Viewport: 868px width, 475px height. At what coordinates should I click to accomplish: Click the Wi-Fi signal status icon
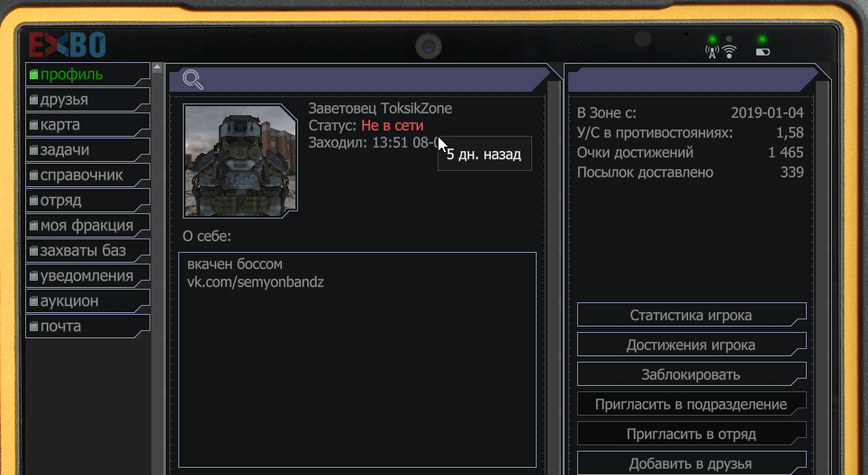[729, 52]
